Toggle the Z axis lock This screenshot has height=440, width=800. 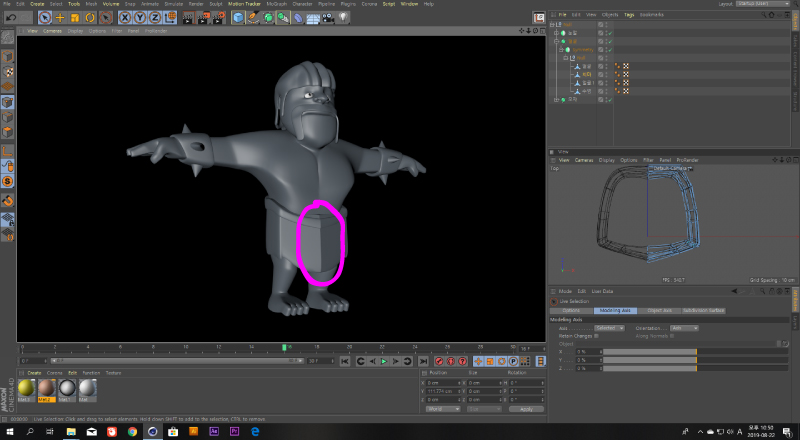[x=155, y=18]
